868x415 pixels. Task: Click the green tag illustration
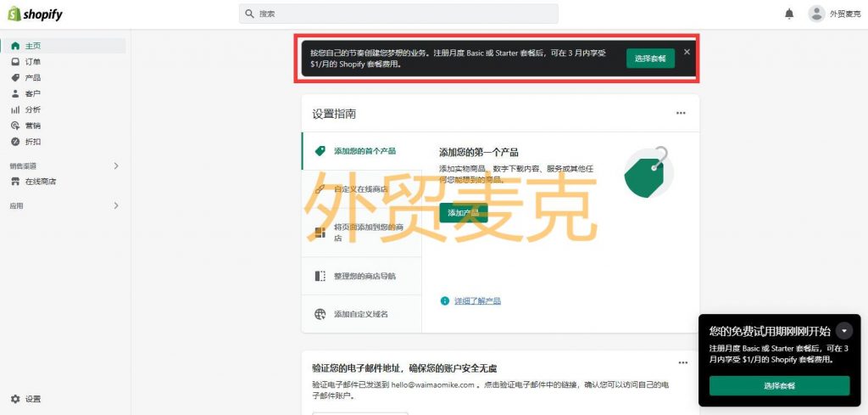(x=648, y=172)
